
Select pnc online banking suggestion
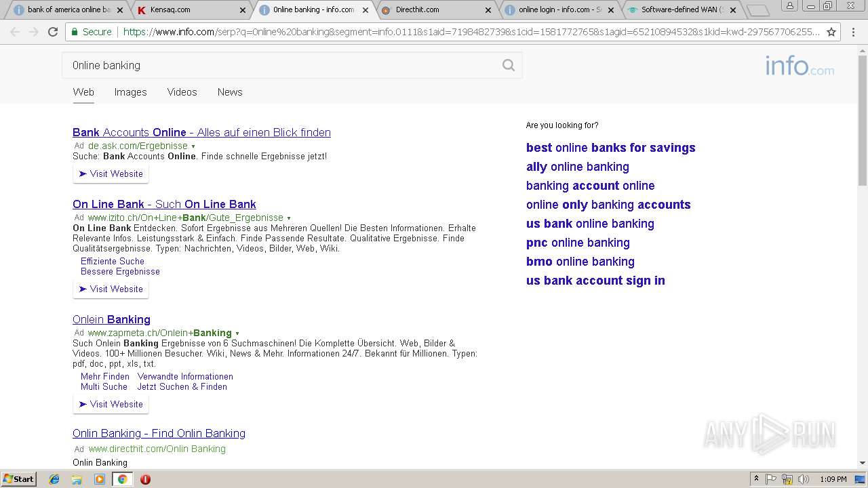(578, 243)
